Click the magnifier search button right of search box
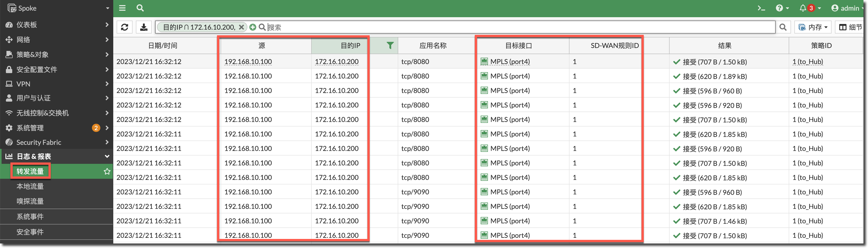Image resolution: width=868 pixels, height=248 pixels. tap(783, 27)
